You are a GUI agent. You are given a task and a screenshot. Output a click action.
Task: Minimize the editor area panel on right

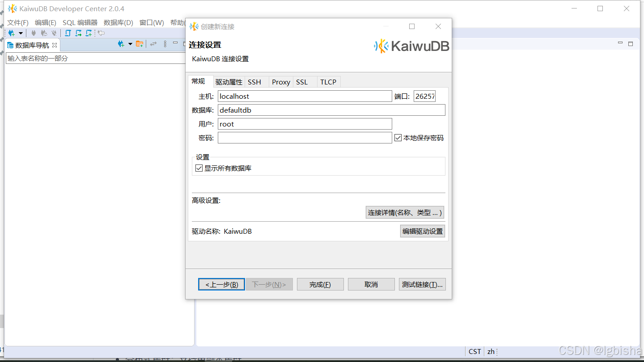pyautogui.click(x=620, y=43)
